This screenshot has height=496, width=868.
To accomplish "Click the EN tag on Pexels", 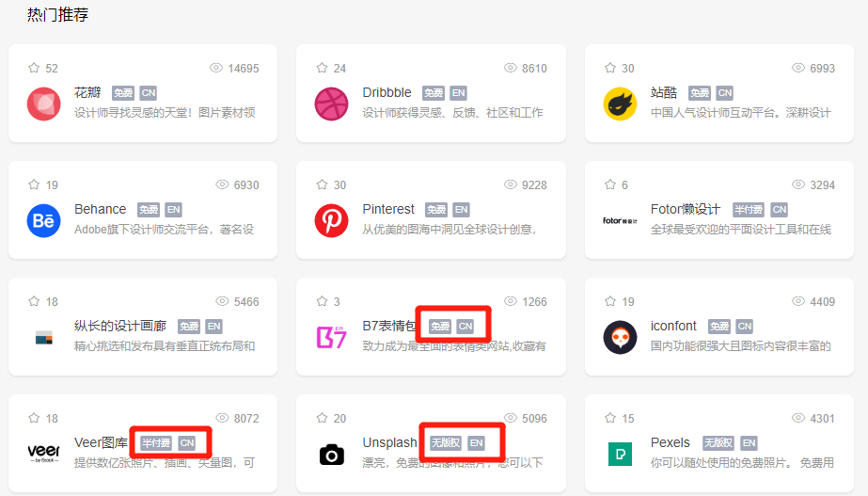I will tap(749, 443).
